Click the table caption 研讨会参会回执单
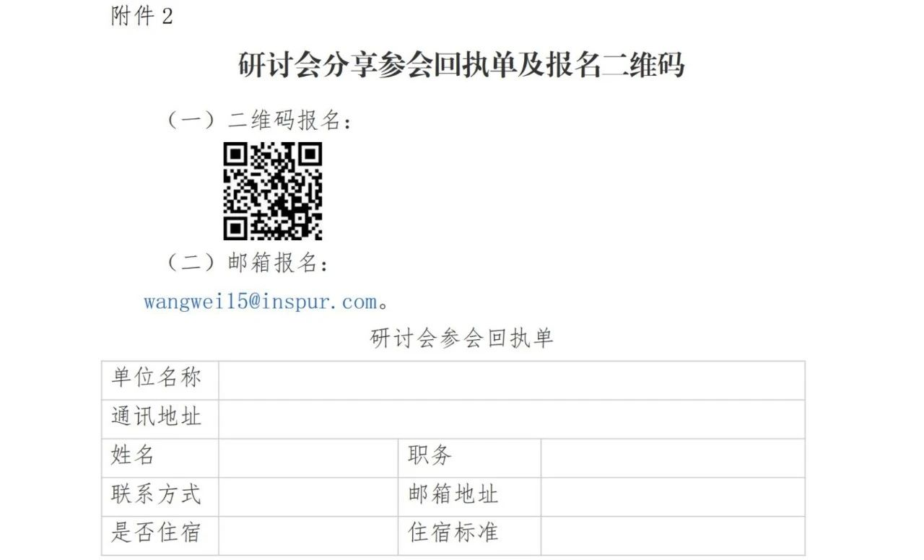 point(461,338)
